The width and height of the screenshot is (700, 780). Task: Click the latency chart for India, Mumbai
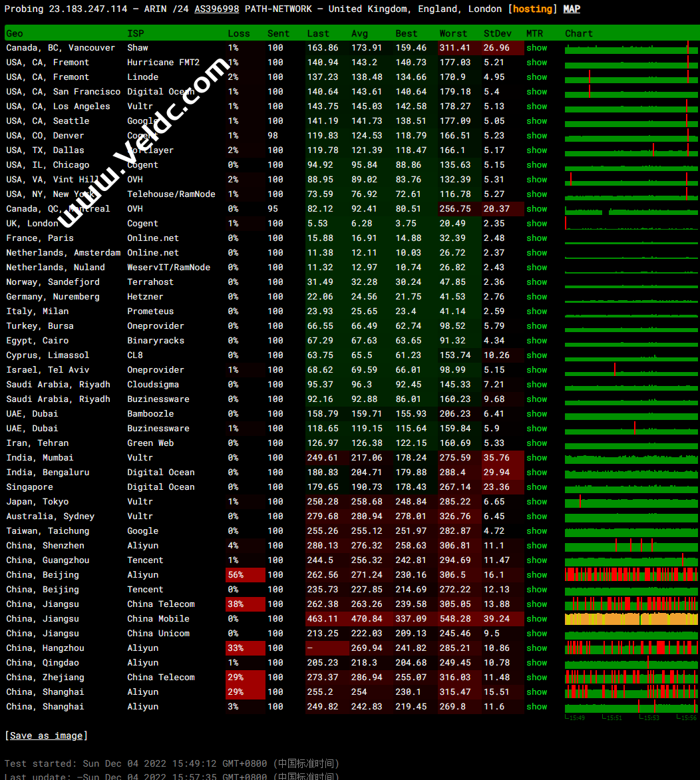(631, 458)
